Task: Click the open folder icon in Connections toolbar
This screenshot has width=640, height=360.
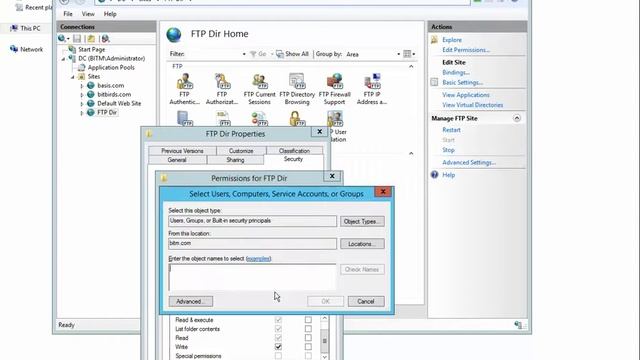Action: (x=91, y=39)
